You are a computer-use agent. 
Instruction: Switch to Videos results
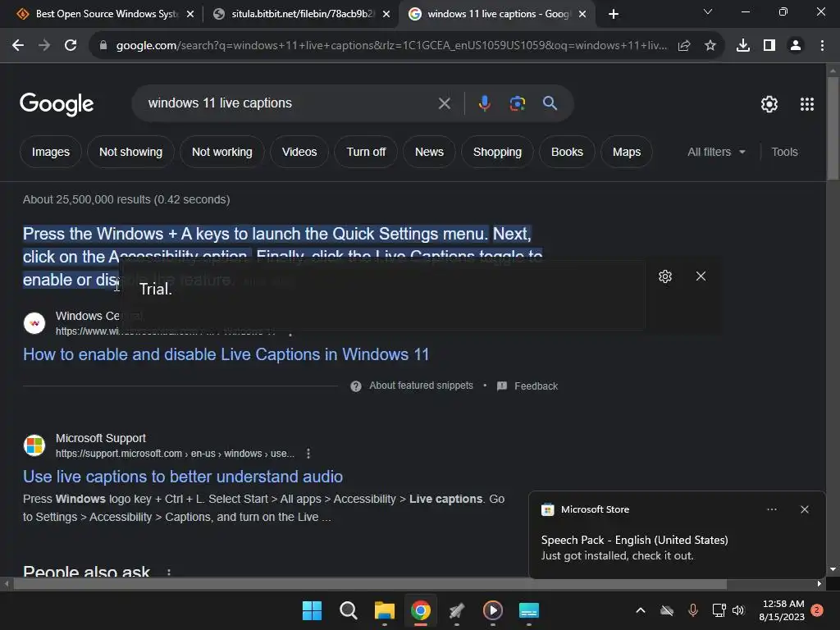click(299, 152)
